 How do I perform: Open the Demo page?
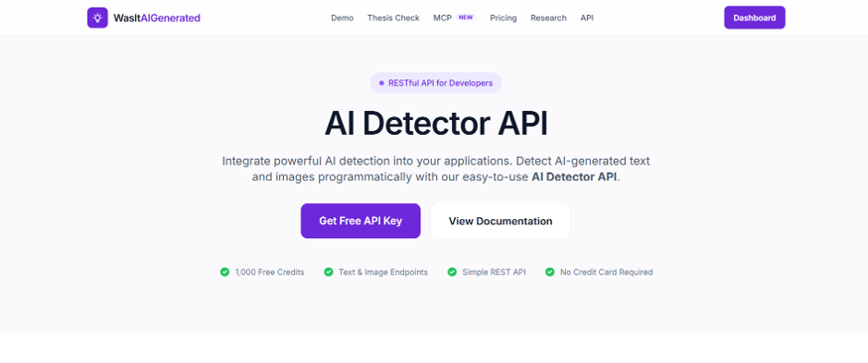342,18
